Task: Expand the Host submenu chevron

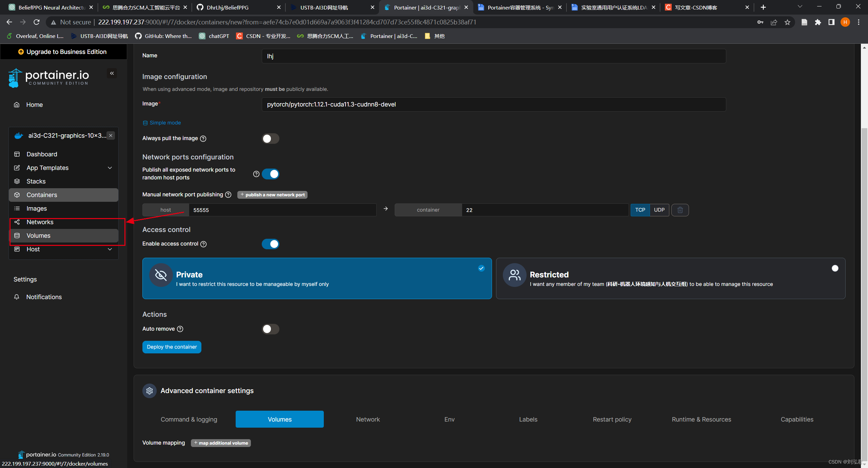Action: (110, 249)
